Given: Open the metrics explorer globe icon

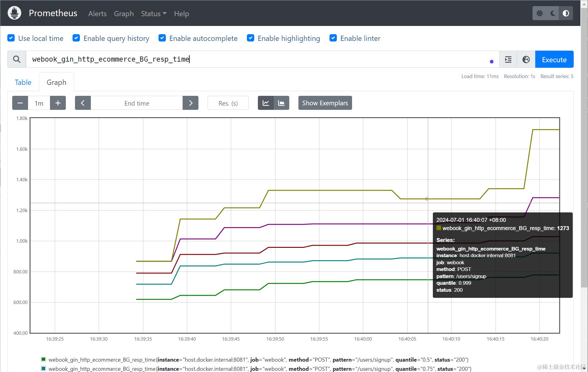Looking at the screenshot, I should click(x=526, y=60).
